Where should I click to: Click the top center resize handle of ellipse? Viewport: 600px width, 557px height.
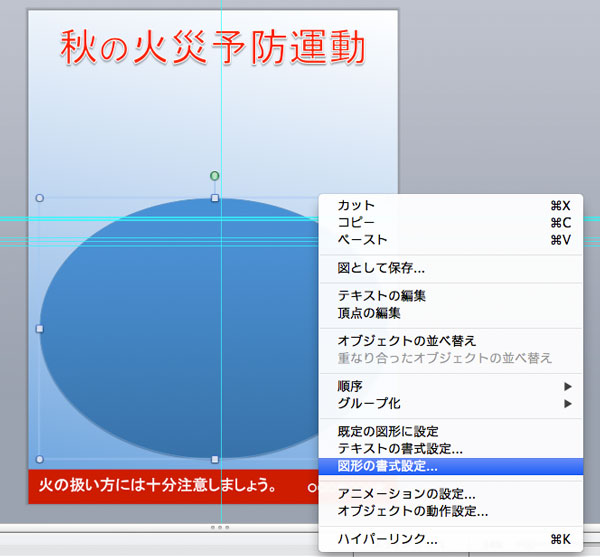(215, 198)
